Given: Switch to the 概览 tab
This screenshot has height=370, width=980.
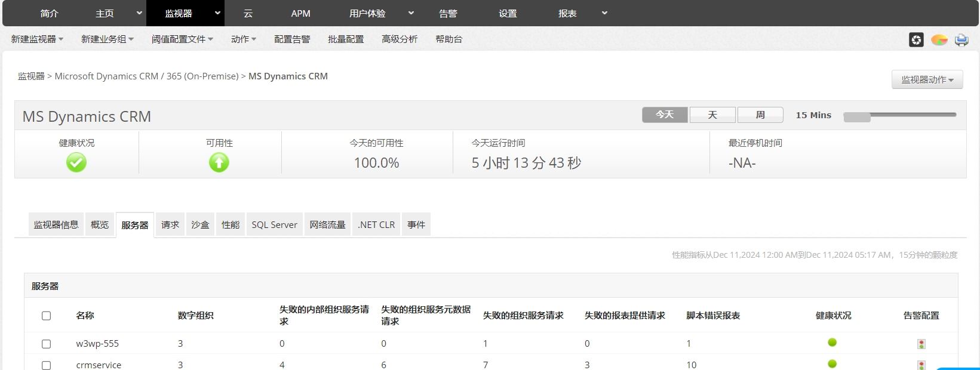Looking at the screenshot, I should tap(100, 224).
